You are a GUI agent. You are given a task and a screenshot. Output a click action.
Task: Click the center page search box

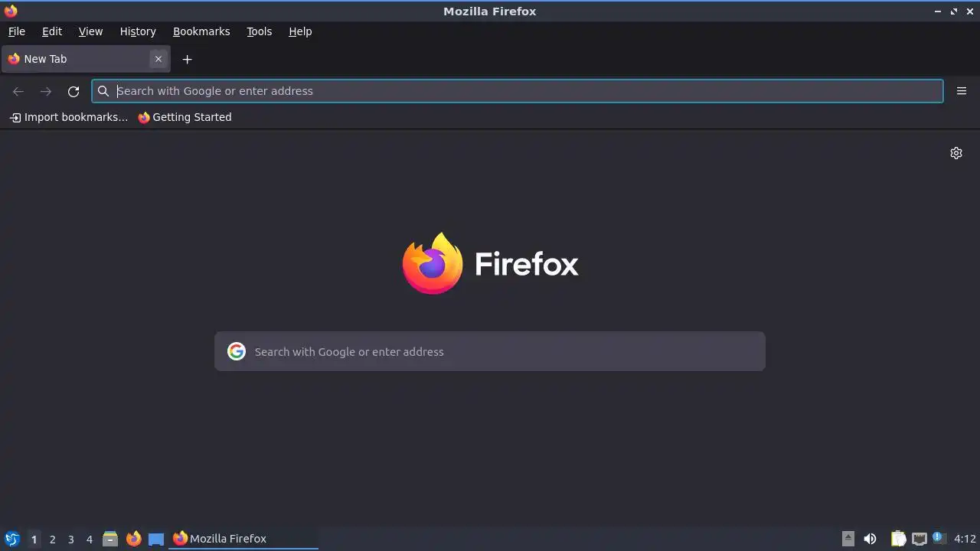pos(490,351)
